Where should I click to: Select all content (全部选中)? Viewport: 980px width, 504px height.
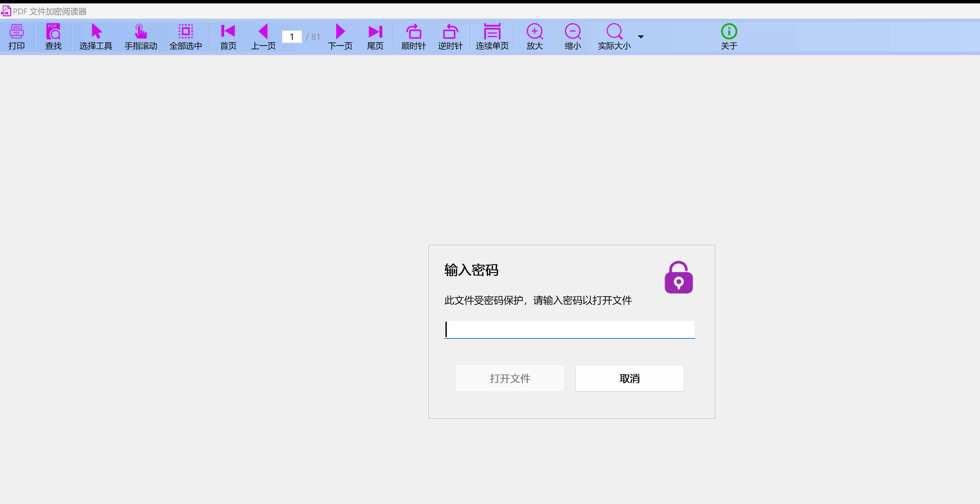[186, 36]
